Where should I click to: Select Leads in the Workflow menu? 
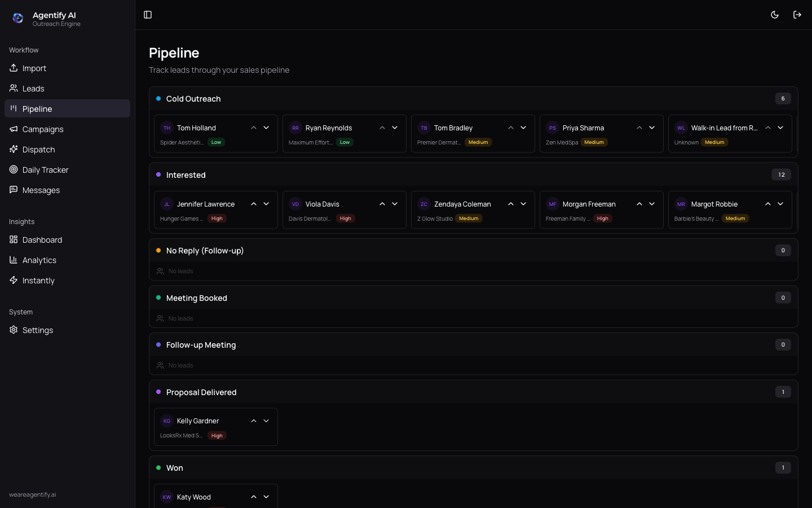(33, 88)
